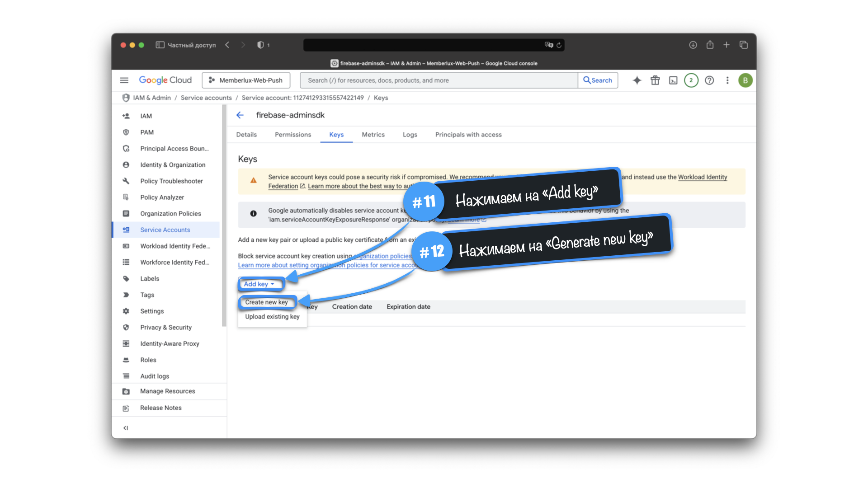Open the notifications badge showing 2

click(x=691, y=80)
